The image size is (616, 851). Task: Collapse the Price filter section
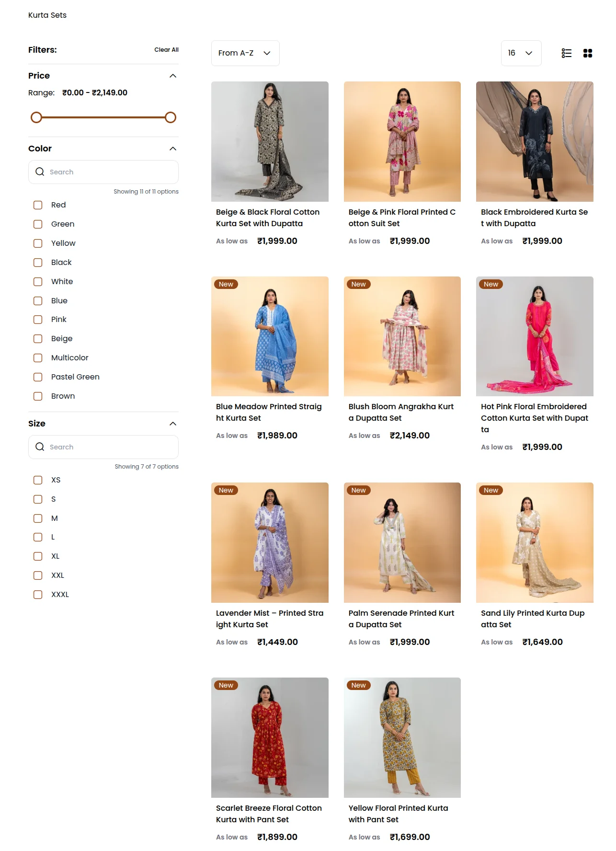173,76
